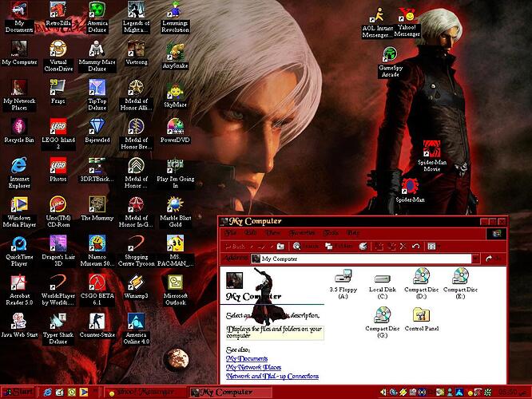The width and height of the screenshot is (532, 399).
Task: Select the Spider-Man Movie icon
Action: [x=432, y=156]
